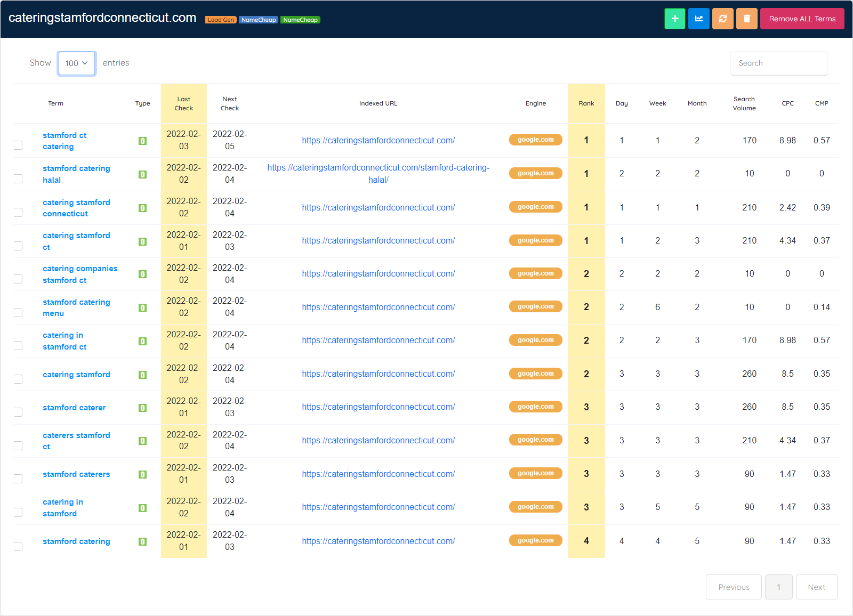Select page 1 in pagination
The image size is (853, 616).
click(778, 587)
